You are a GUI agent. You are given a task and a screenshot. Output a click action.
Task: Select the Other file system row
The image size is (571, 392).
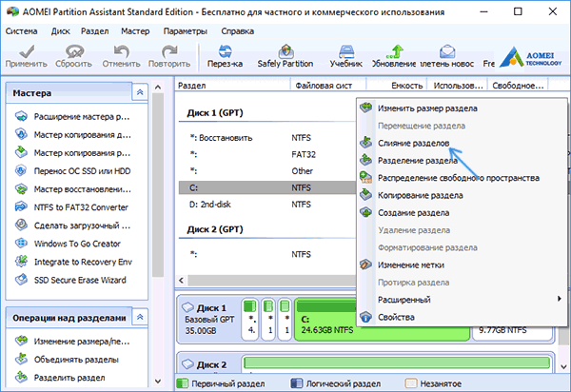(267, 171)
